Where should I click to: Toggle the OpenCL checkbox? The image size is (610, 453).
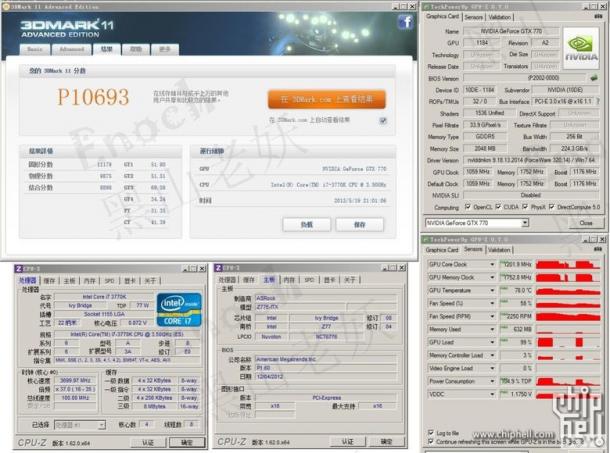[x=468, y=207]
